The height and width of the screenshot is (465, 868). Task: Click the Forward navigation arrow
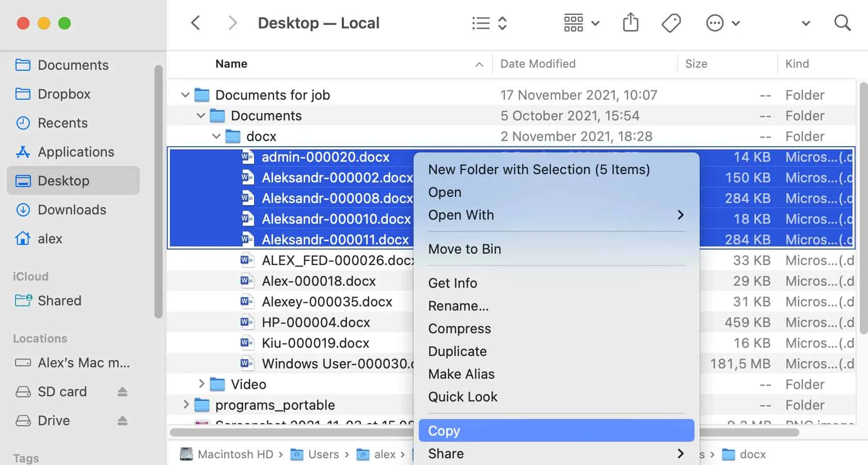tap(232, 23)
